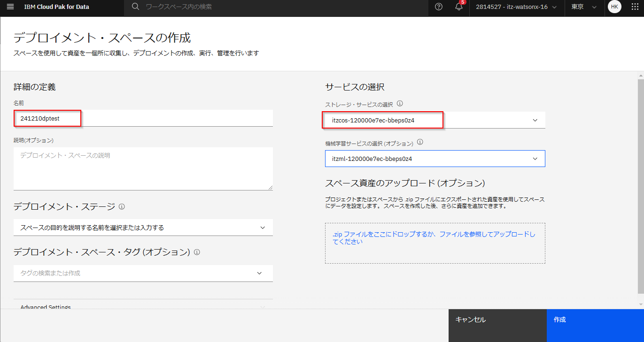The width and height of the screenshot is (644, 342).
Task: Click the HK user avatar
Action: [614, 7]
